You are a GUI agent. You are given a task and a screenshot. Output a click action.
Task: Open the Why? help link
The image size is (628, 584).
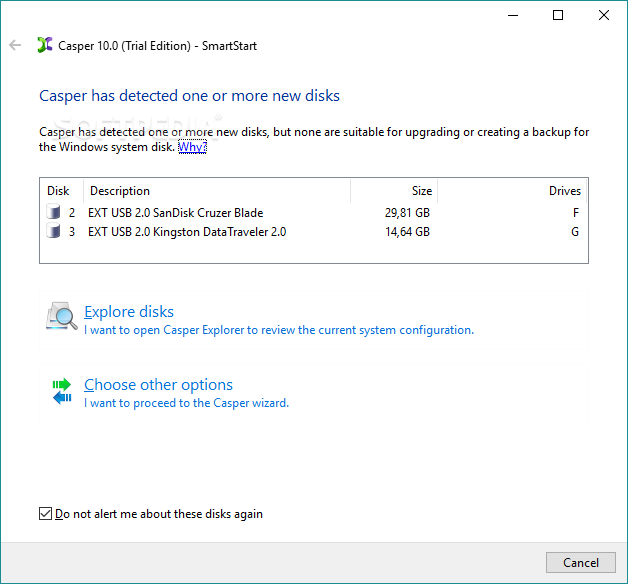pyautogui.click(x=192, y=147)
